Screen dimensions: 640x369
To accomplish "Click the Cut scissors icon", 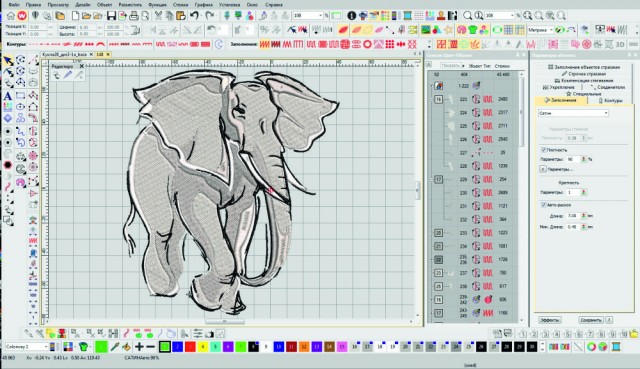I will (158, 16).
